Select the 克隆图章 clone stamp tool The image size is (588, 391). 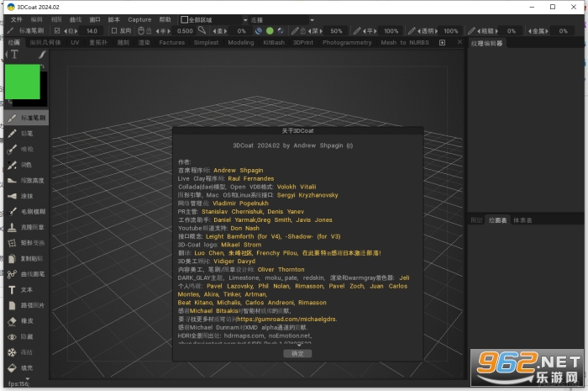(x=26, y=227)
